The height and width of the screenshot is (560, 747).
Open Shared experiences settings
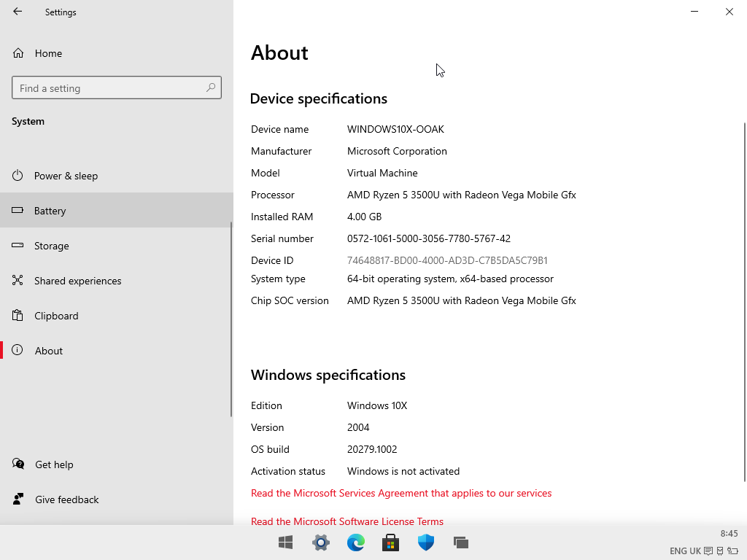pos(117,281)
